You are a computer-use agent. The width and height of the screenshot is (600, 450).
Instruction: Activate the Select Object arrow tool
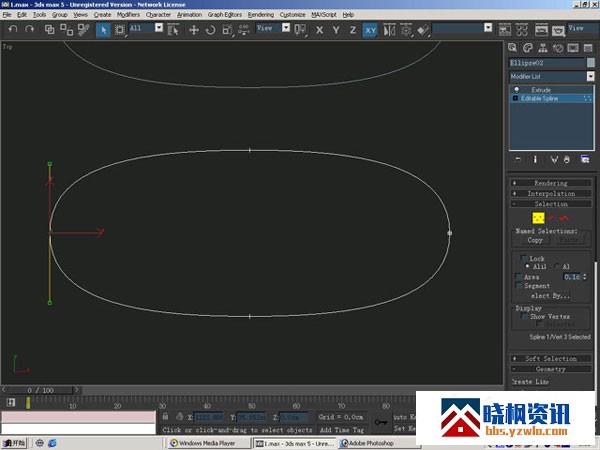coord(103,30)
